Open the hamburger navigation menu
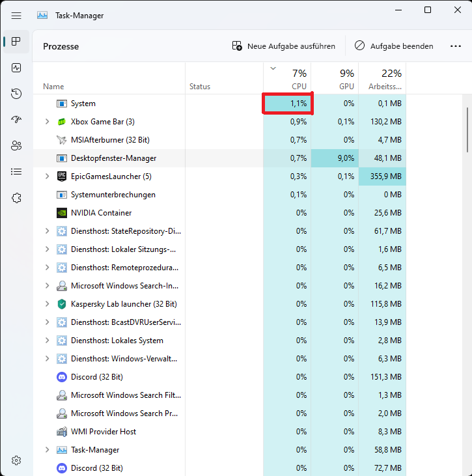Viewport: 472px width, 476px height. [x=16, y=16]
